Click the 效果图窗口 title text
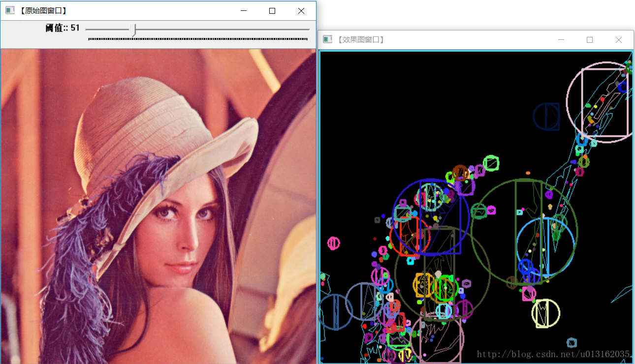 coord(360,39)
